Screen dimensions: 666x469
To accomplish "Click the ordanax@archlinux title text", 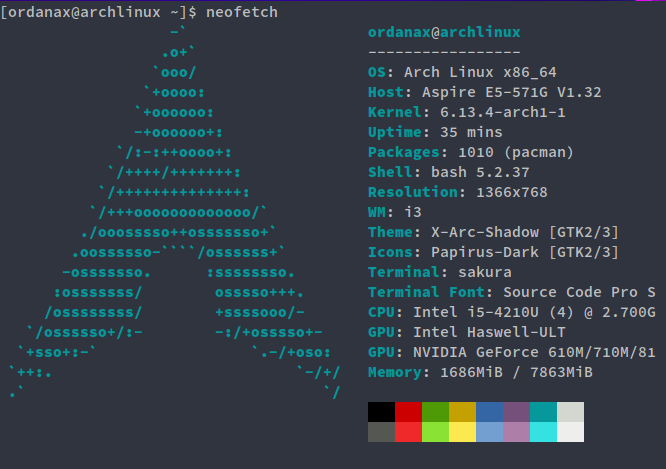I will pos(444,32).
